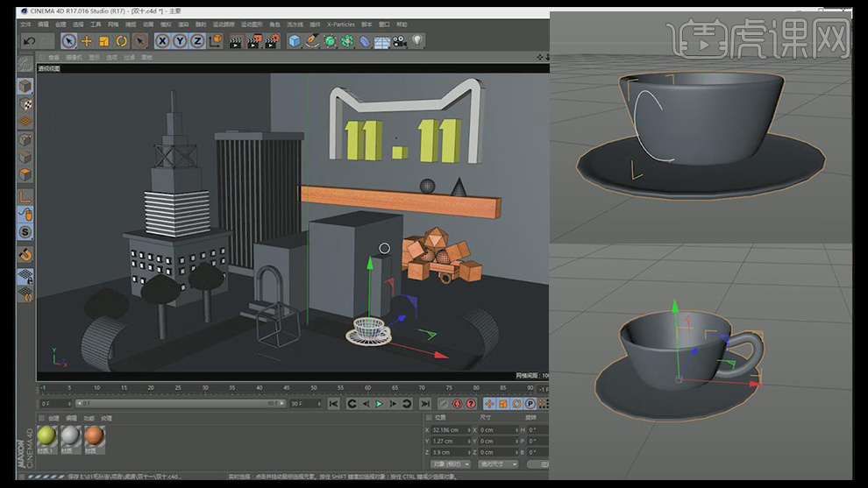Click the stepper beside X position value

point(469,430)
